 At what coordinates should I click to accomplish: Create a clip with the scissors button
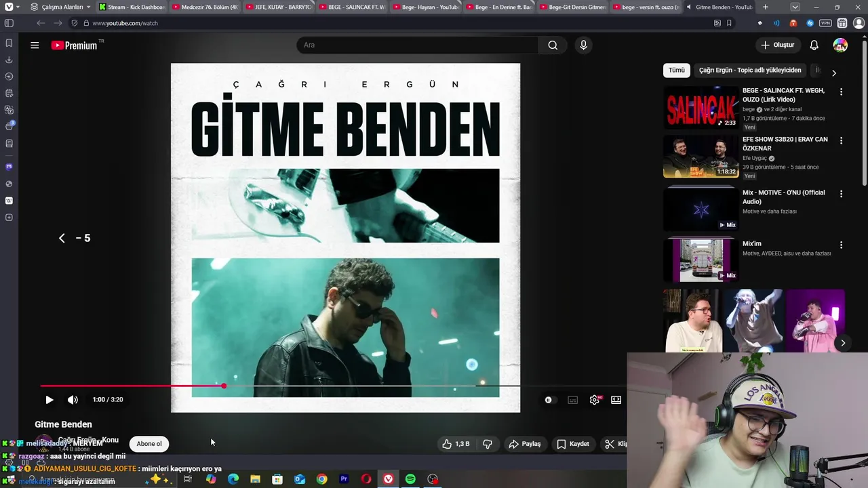[614, 444]
